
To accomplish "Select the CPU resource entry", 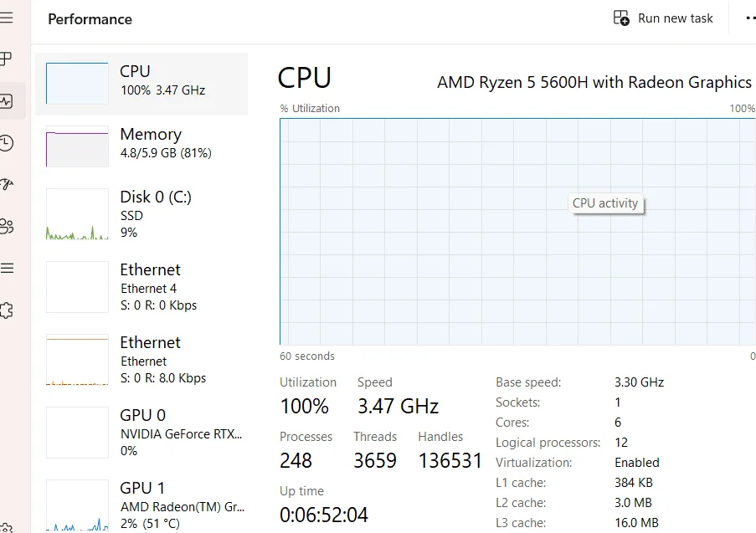I will coord(141,84).
